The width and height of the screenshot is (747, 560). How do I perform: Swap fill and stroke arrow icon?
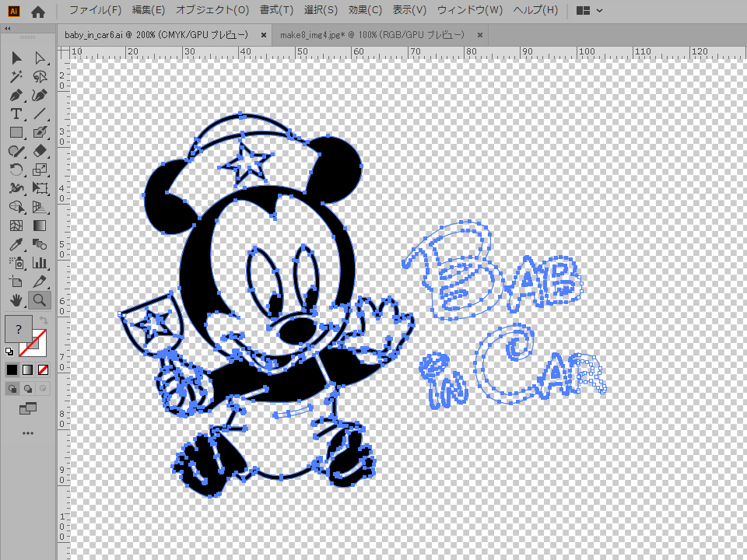[44, 320]
